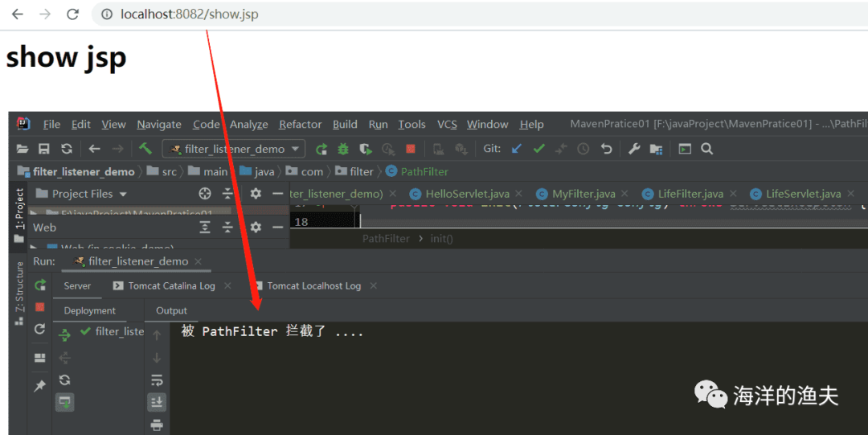Open the Edit menu
This screenshot has width=868, height=435.
(81, 124)
